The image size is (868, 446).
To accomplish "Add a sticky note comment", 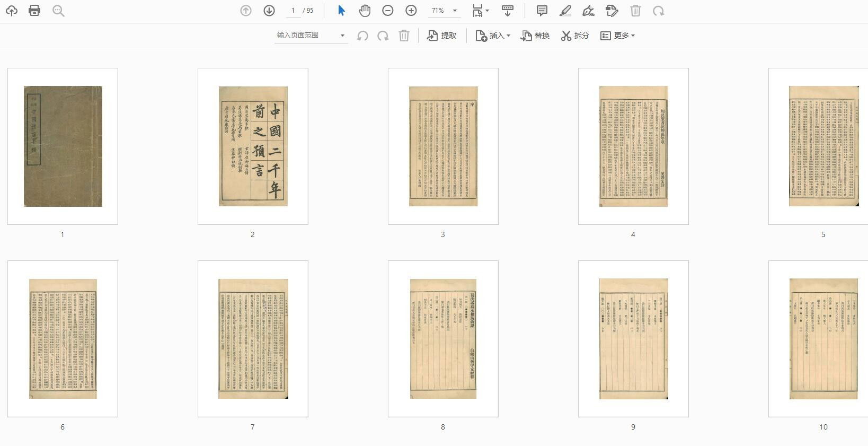I will [x=542, y=11].
